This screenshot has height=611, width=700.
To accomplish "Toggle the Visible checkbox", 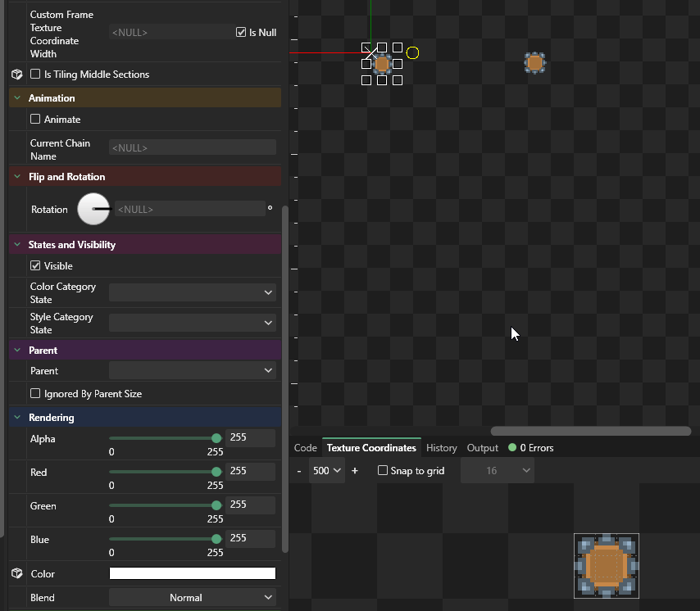I will click(x=35, y=266).
